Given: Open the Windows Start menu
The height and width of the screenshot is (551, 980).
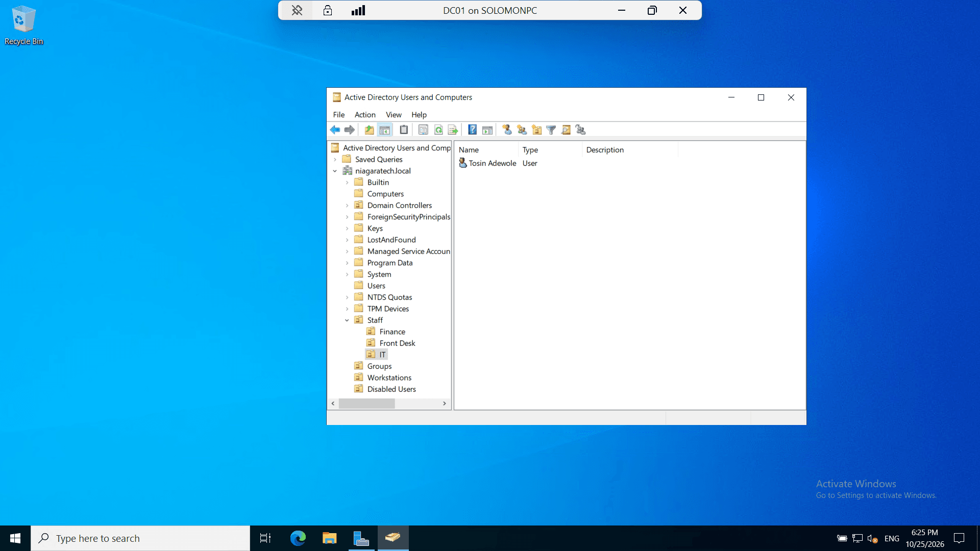Looking at the screenshot, I should (15, 538).
